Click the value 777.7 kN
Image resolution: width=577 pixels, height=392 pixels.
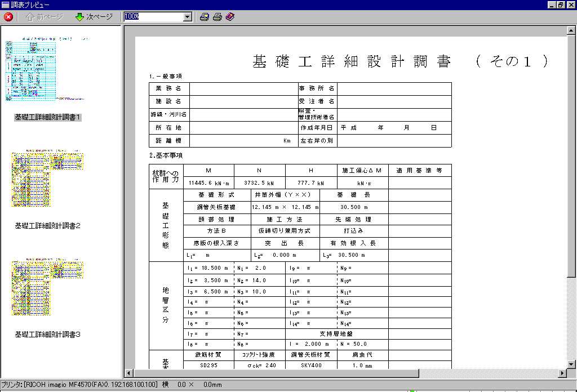(311, 182)
